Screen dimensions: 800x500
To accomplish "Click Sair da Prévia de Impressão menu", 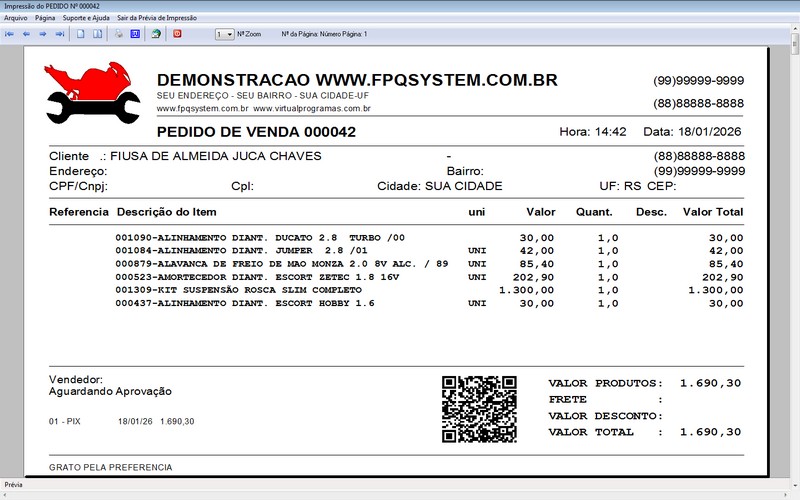I will pos(157,18).
